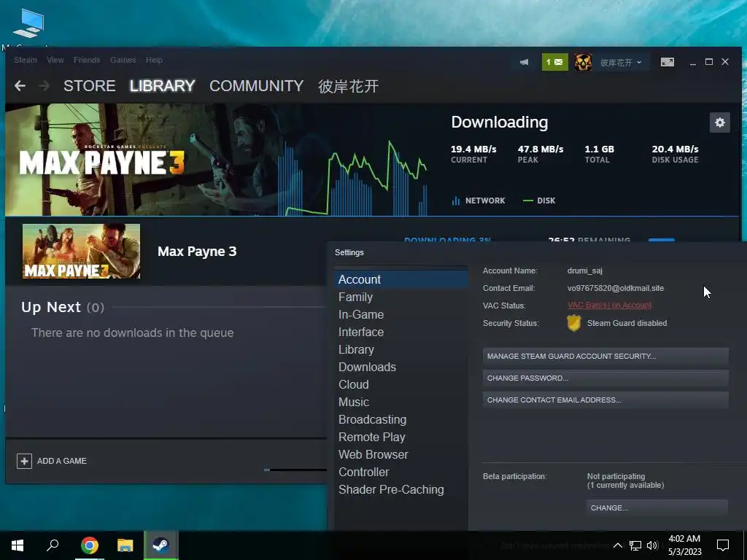Image resolution: width=747 pixels, height=560 pixels.
Task: Click Change Password button
Action: point(605,378)
